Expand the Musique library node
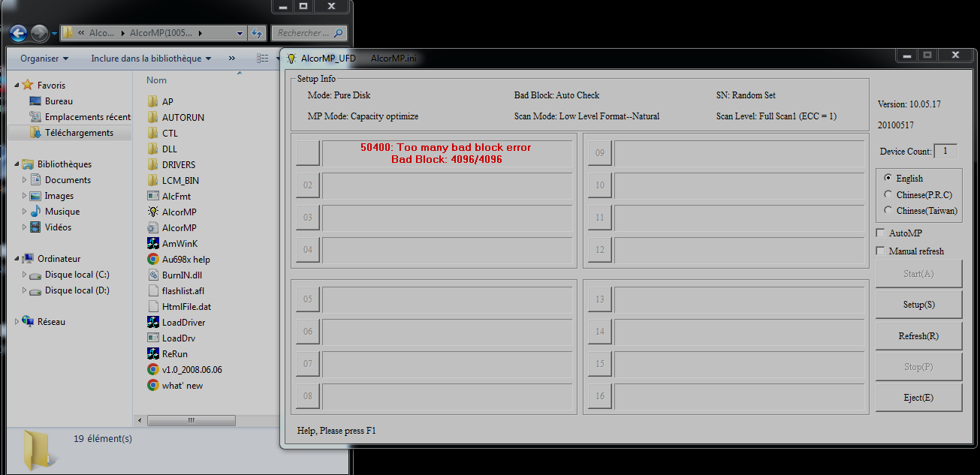 (25, 211)
